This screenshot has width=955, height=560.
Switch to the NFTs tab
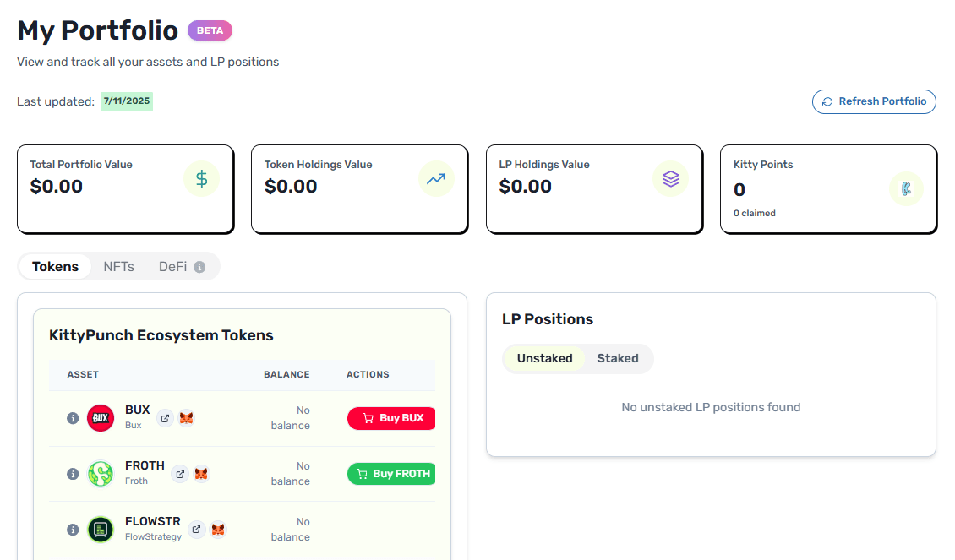[x=119, y=267]
